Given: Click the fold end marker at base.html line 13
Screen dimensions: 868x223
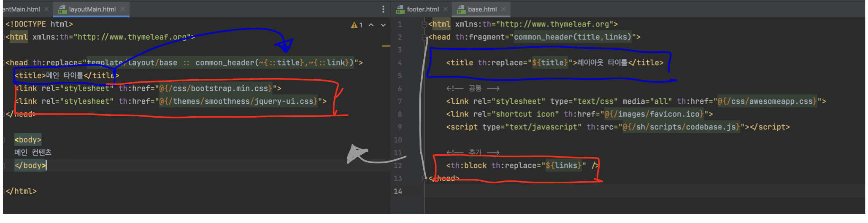Looking at the screenshot, I should coord(425,178).
